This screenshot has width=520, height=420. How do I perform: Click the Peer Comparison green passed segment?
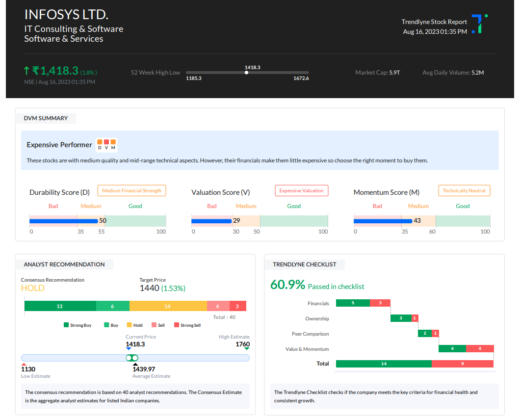(x=425, y=334)
